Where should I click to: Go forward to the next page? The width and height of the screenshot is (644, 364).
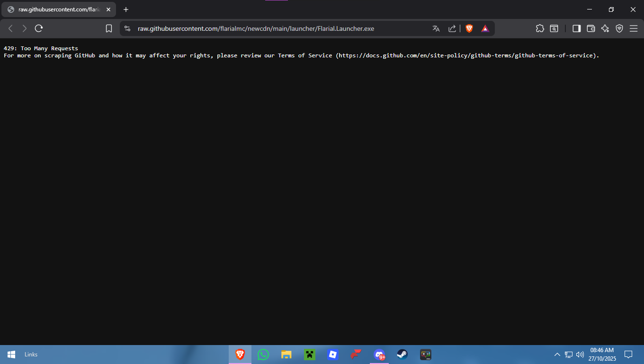pos(25,28)
